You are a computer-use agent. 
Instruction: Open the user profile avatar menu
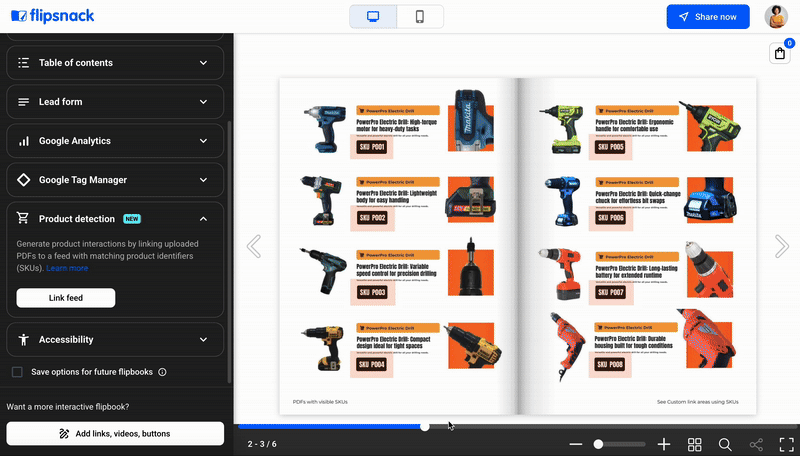coord(776,17)
